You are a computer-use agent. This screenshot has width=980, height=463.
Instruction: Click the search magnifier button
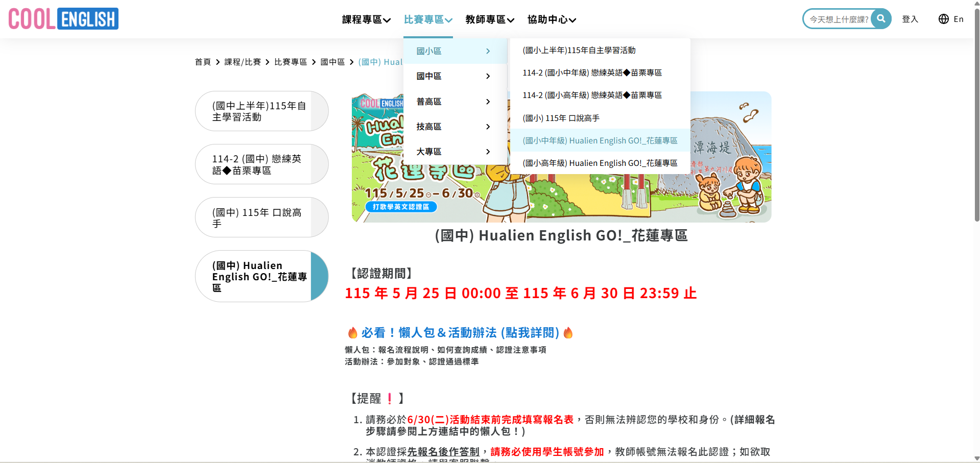881,18
